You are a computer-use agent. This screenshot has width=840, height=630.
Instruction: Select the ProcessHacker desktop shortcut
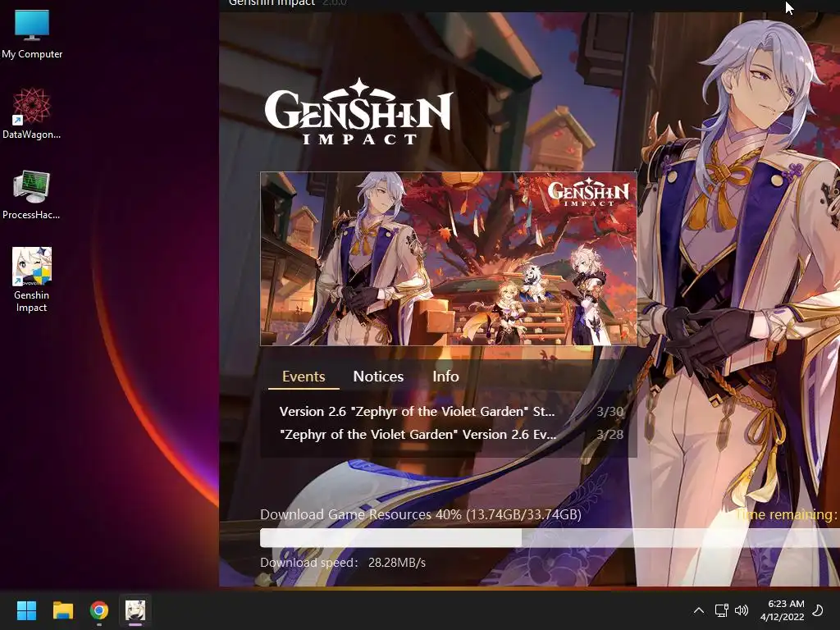pyautogui.click(x=32, y=194)
